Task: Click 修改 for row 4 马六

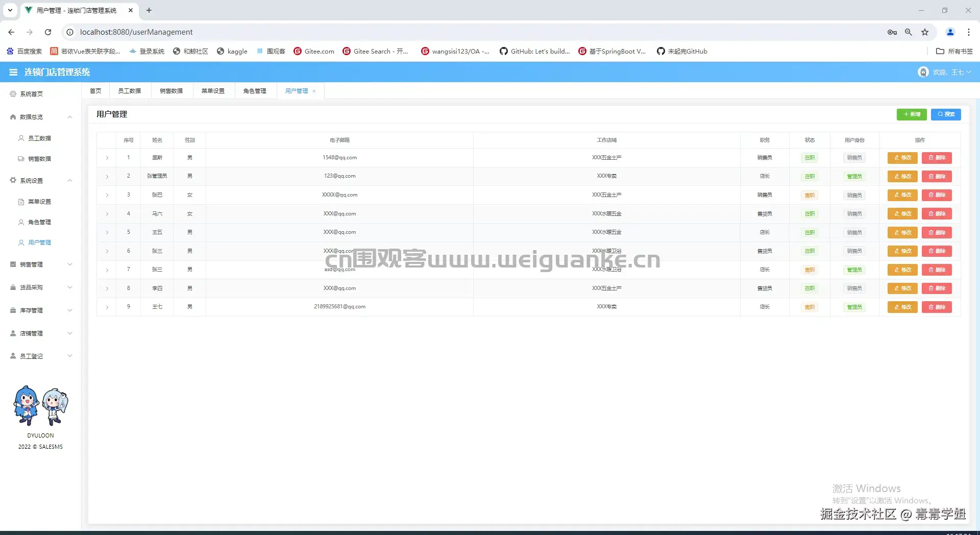Action: (902, 214)
